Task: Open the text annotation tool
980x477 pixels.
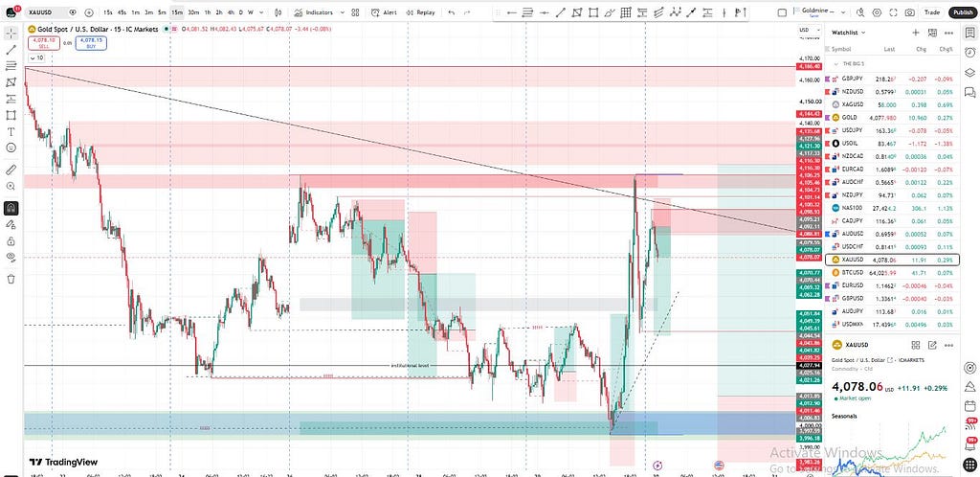Action: [11, 132]
